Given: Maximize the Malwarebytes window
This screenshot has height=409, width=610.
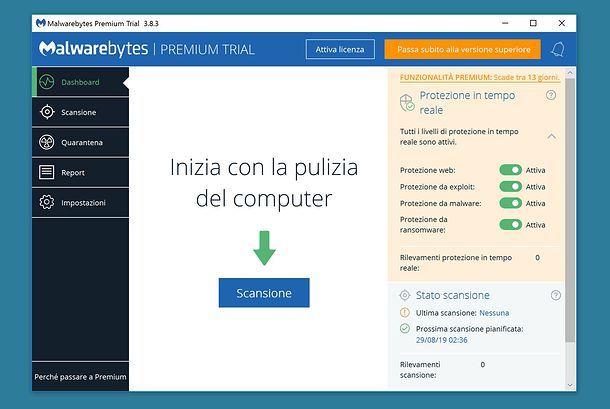Looking at the screenshot, I should coord(533,23).
